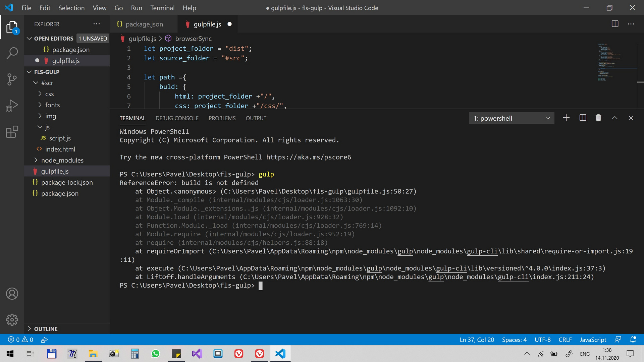Viewport: 644px width, 362px height.
Task: Collapse the FLS-GULP folder section
Action: click(x=30, y=72)
